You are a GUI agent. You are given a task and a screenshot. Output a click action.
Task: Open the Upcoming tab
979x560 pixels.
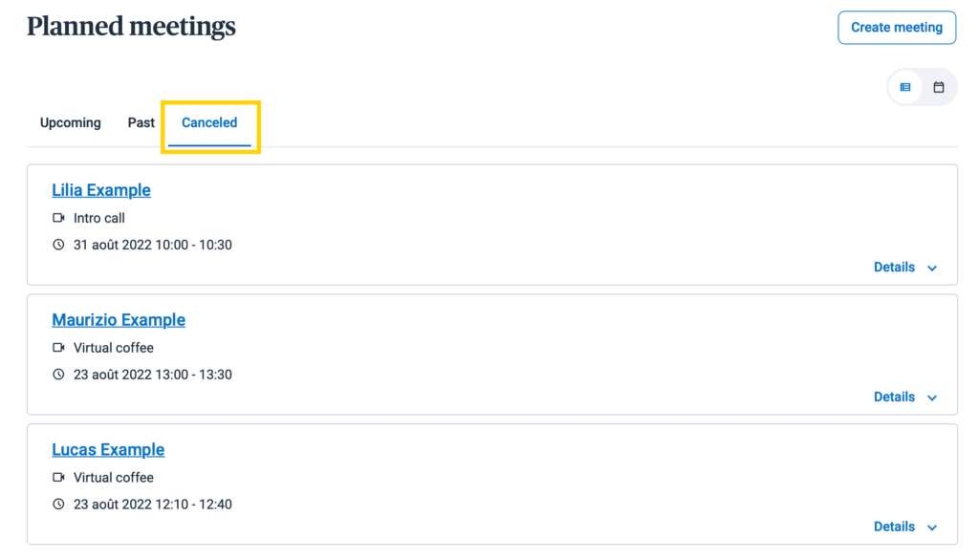click(71, 123)
